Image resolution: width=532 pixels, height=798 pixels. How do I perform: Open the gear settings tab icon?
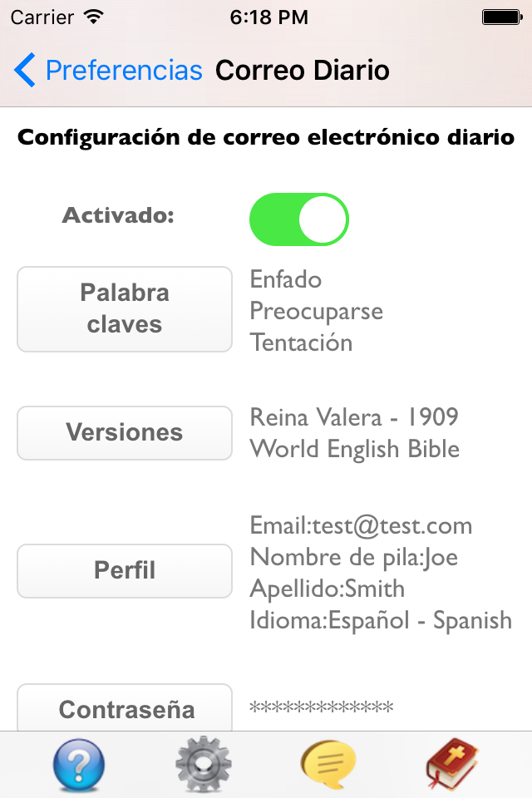point(203,764)
